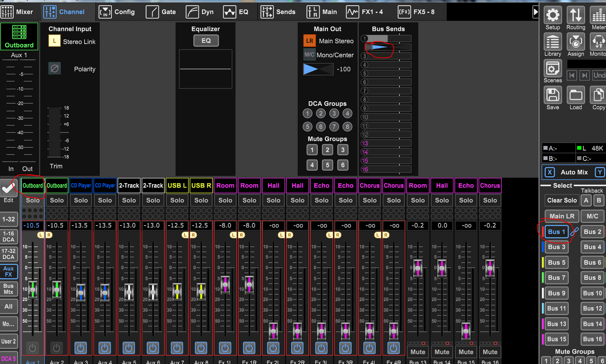Image resolution: width=606 pixels, height=364 pixels.
Task: Assign channel to DCA group 3
Action: coord(334,114)
